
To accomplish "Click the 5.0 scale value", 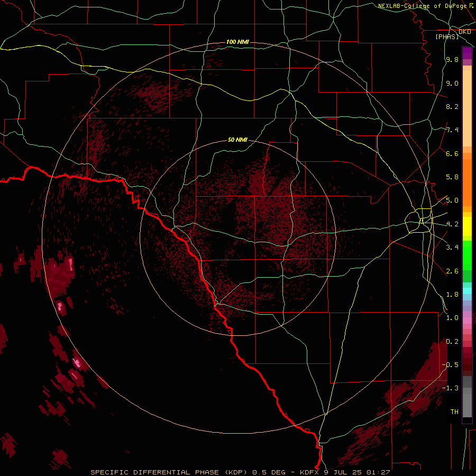I will pyautogui.click(x=452, y=200).
